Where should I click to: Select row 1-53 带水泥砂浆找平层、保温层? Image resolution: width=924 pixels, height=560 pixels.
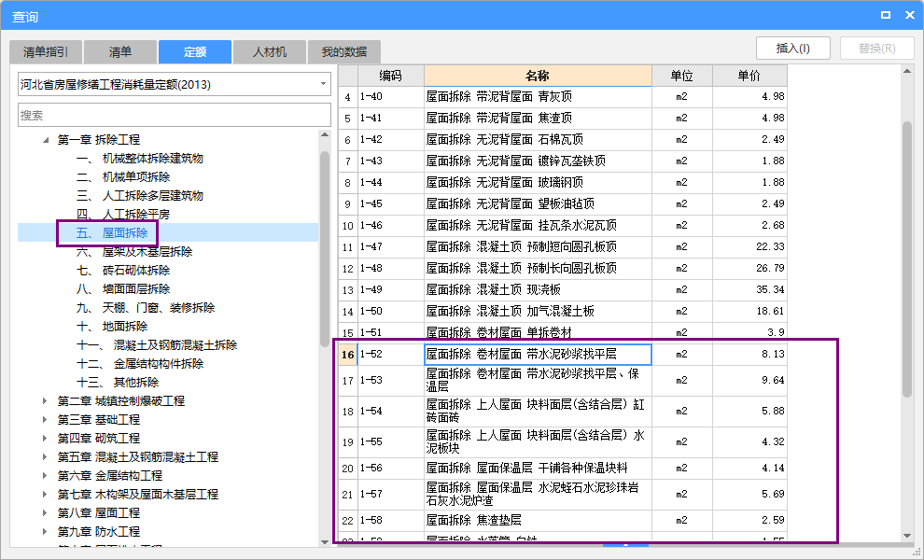tap(563, 380)
